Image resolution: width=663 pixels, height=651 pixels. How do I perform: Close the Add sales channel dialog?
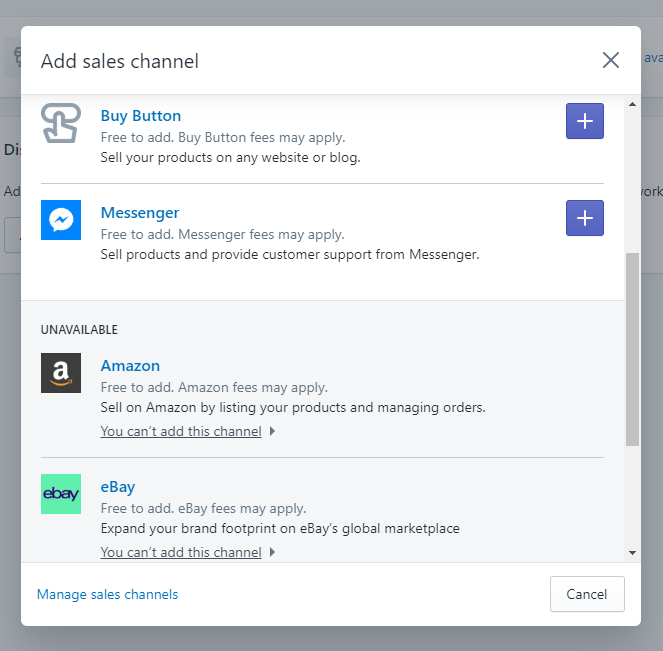click(x=611, y=60)
